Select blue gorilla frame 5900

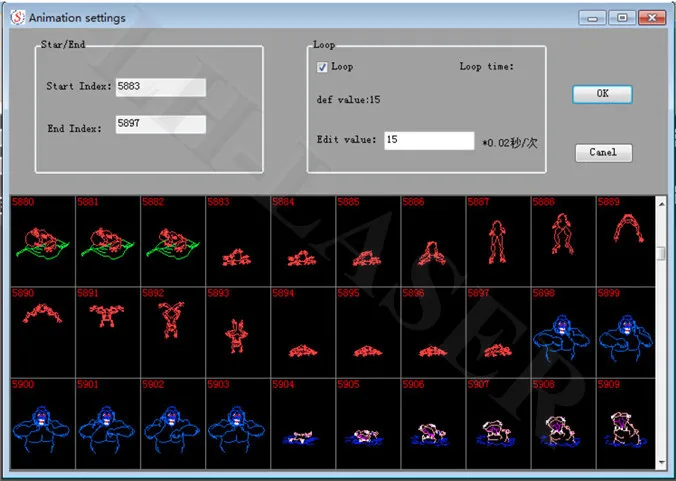click(43, 424)
